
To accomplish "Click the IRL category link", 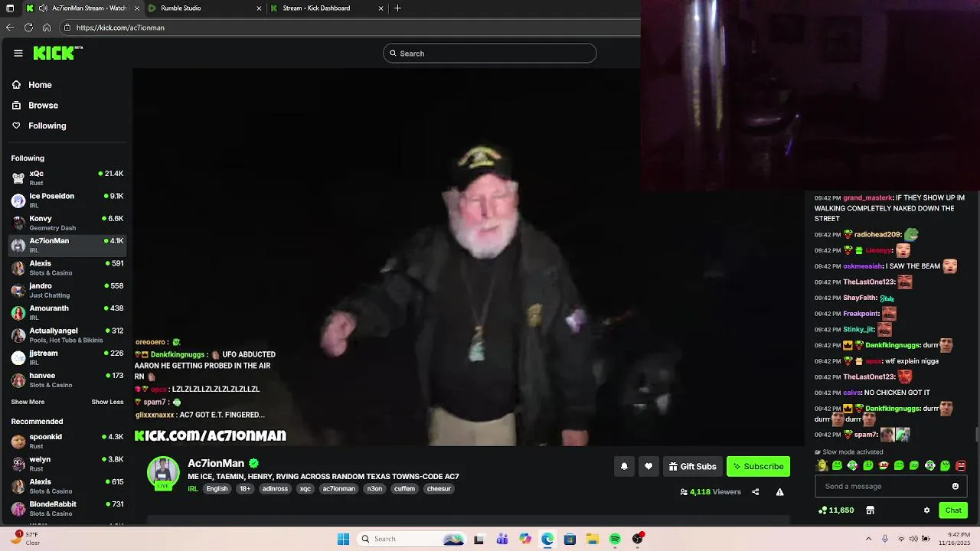I will pos(193,488).
